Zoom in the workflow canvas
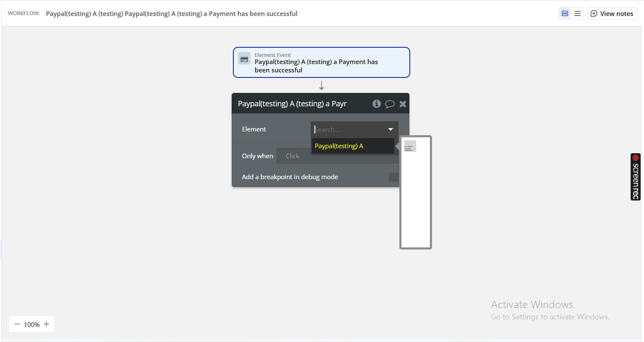The width and height of the screenshot is (644, 342). [46, 324]
